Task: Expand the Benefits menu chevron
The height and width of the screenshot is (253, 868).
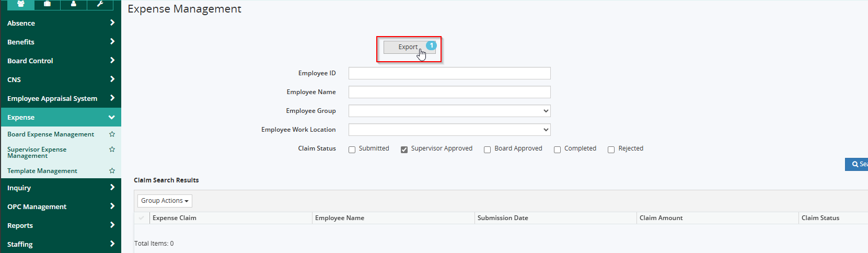Action: pyautogui.click(x=112, y=41)
